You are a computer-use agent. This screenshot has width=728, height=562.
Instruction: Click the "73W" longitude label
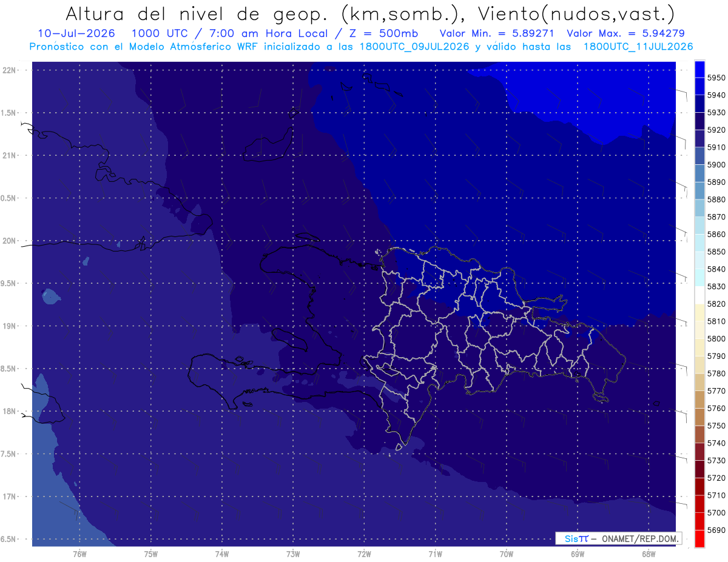click(293, 554)
